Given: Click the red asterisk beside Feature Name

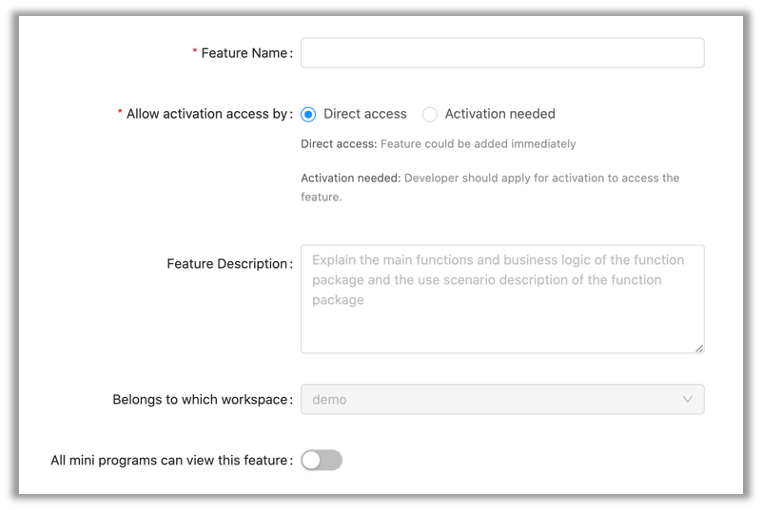Looking at the screenshot, I should coord(195,53).
